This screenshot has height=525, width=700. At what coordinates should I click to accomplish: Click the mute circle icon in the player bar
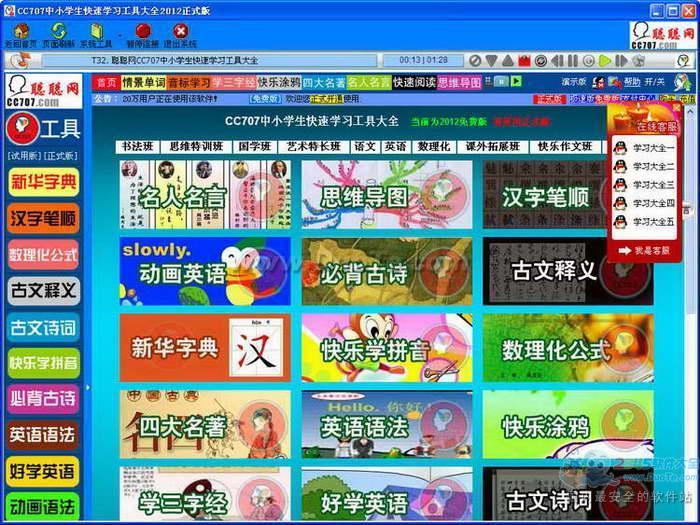coord(475,60)
